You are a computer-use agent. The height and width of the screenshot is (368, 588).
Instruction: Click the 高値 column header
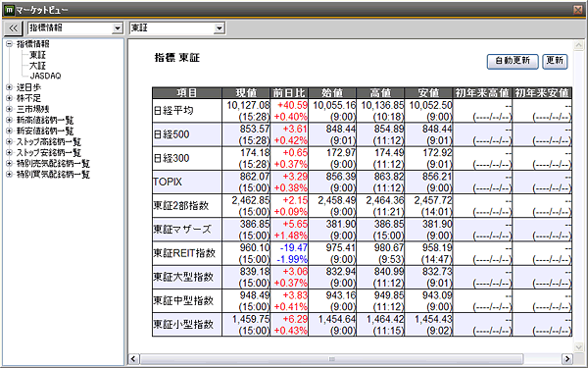tap(380, 93)
